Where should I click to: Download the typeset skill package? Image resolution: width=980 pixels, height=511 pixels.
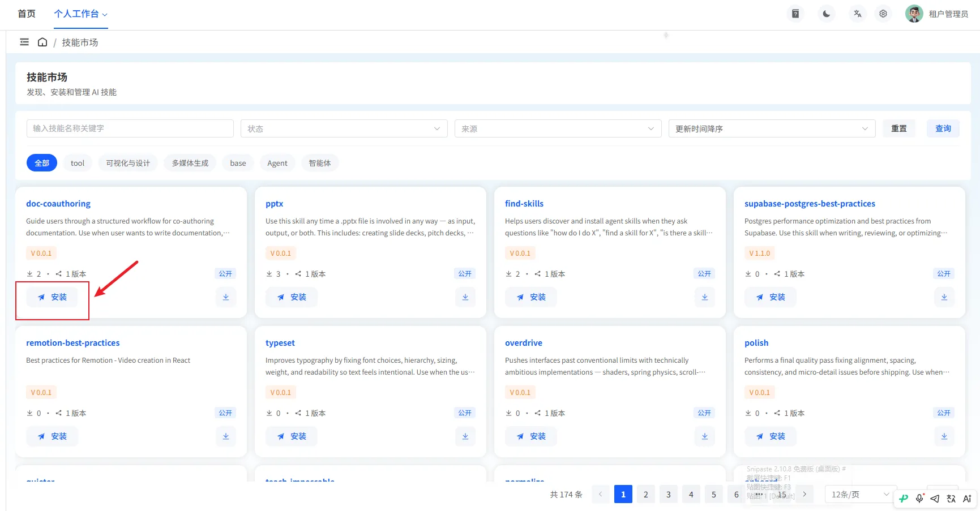coord(465,436)
